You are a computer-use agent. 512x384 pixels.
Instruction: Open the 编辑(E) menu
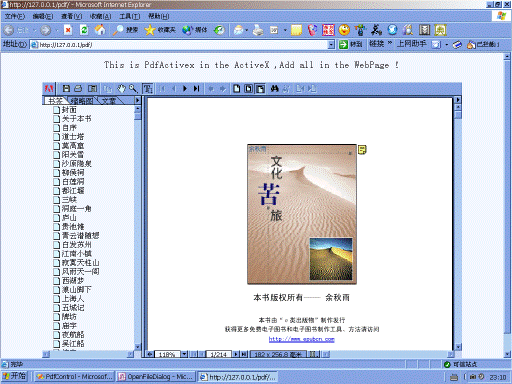pyautogui.click(x=43, y=16)
